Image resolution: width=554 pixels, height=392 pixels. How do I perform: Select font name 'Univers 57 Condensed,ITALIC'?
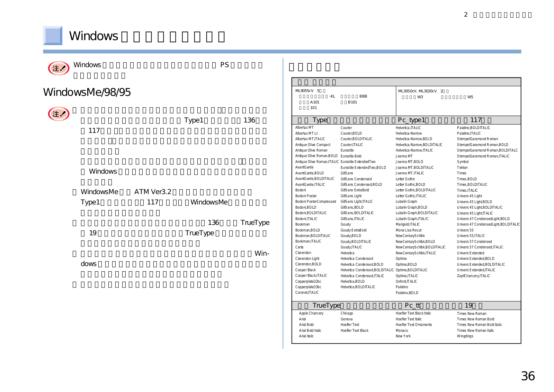click(480, 247)
